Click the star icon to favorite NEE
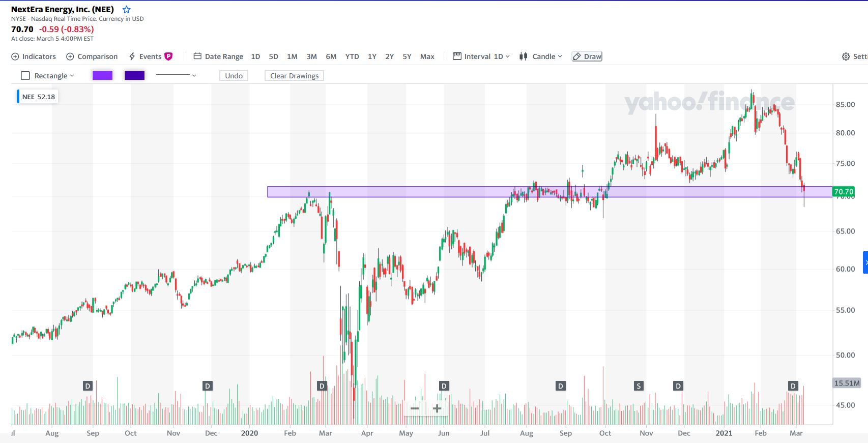 click(127, 10)
